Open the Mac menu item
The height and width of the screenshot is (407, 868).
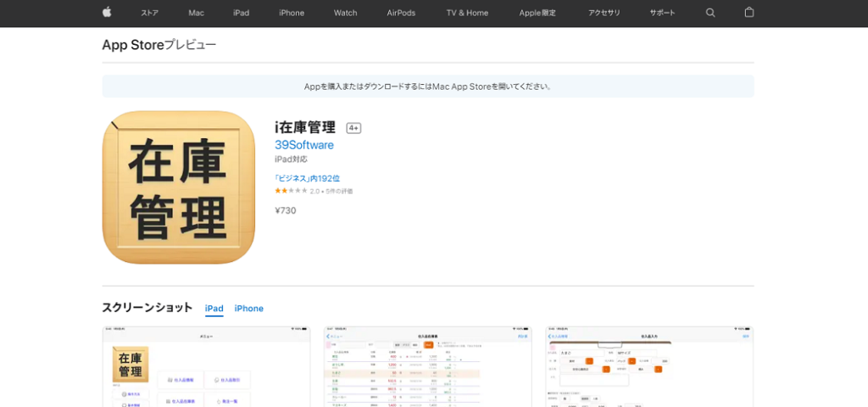point(197,13)
